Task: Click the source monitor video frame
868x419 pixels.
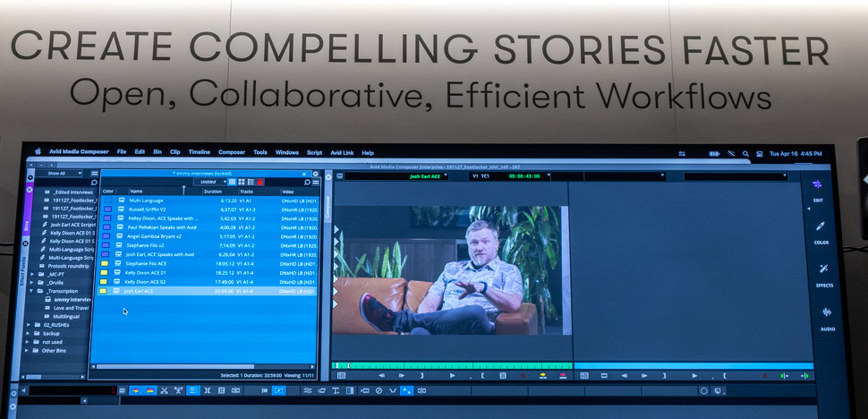Action: tap(451, 270)
